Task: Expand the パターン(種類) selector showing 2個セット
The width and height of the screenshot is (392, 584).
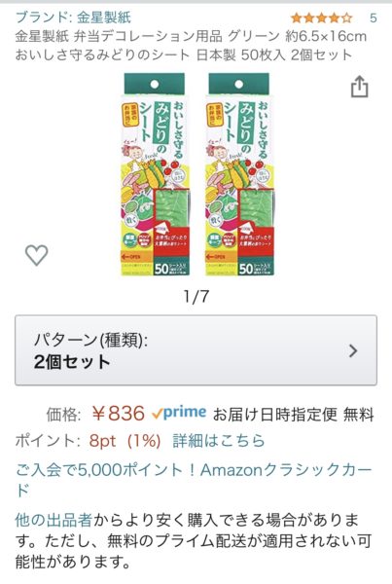Action: (196, 350)
